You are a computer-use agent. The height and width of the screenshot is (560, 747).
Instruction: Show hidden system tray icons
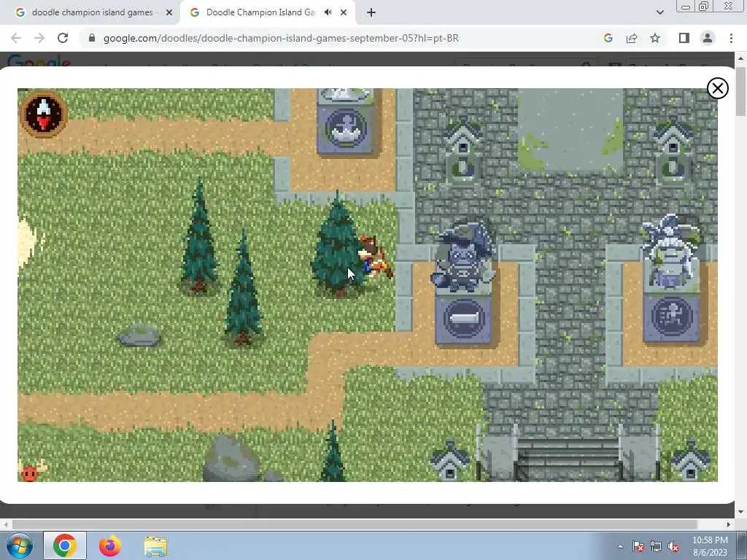[x=620, y=546]
